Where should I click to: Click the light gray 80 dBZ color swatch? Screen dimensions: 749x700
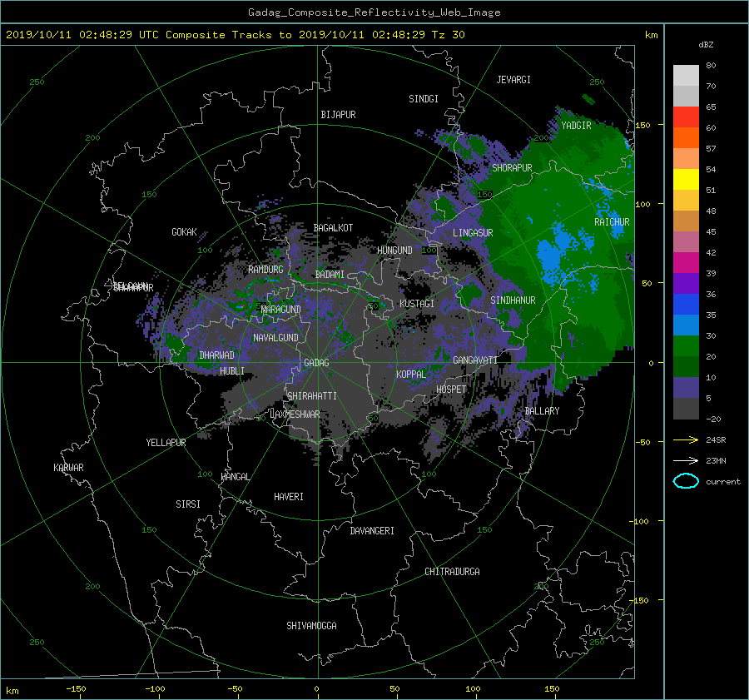pos(686,76)
